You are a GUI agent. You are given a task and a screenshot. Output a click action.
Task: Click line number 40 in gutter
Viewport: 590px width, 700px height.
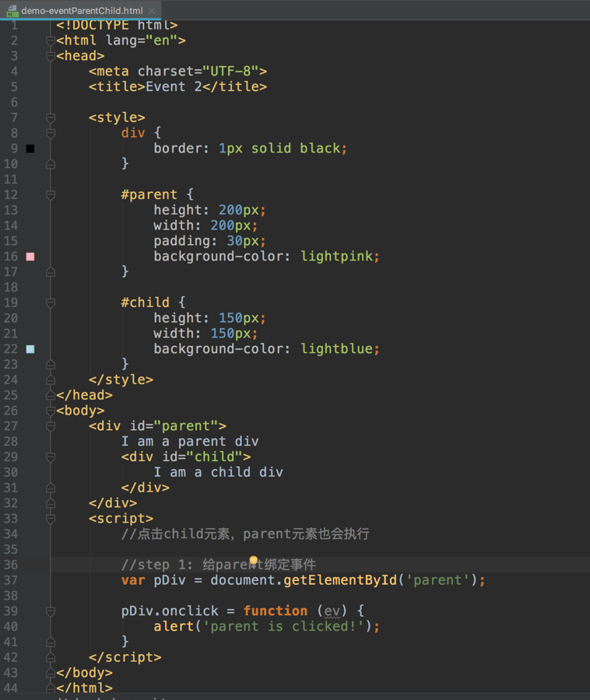[11, 626]
